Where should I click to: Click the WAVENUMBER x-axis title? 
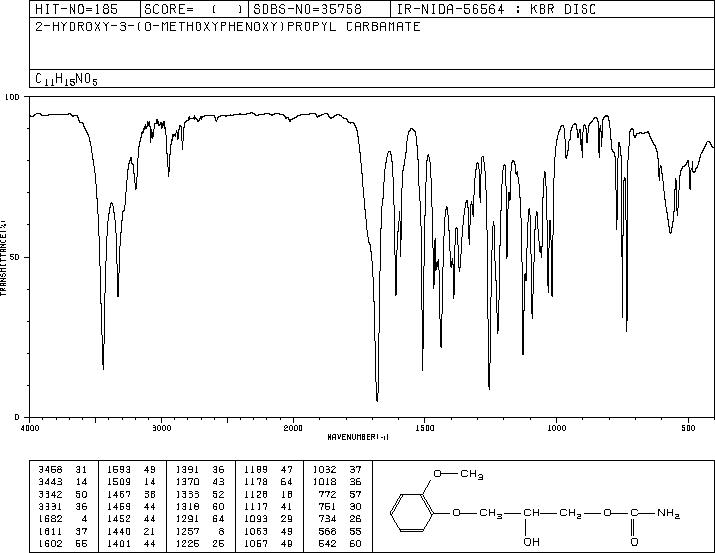(358, 437)
